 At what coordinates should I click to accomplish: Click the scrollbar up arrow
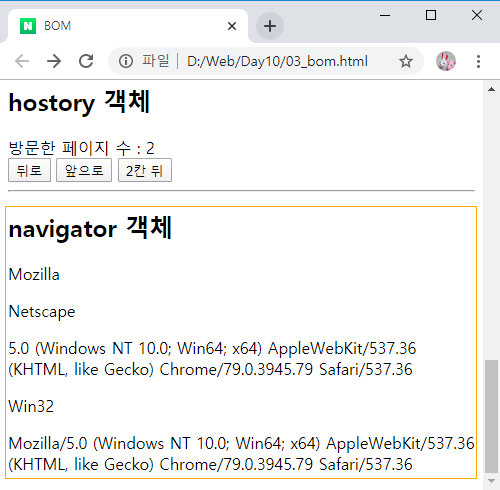491,89
